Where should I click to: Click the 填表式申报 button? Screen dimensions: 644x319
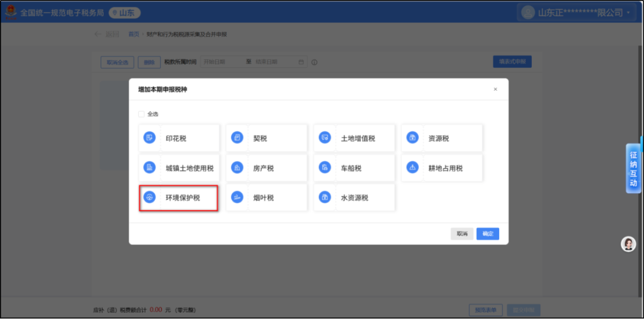pos(512,61)
